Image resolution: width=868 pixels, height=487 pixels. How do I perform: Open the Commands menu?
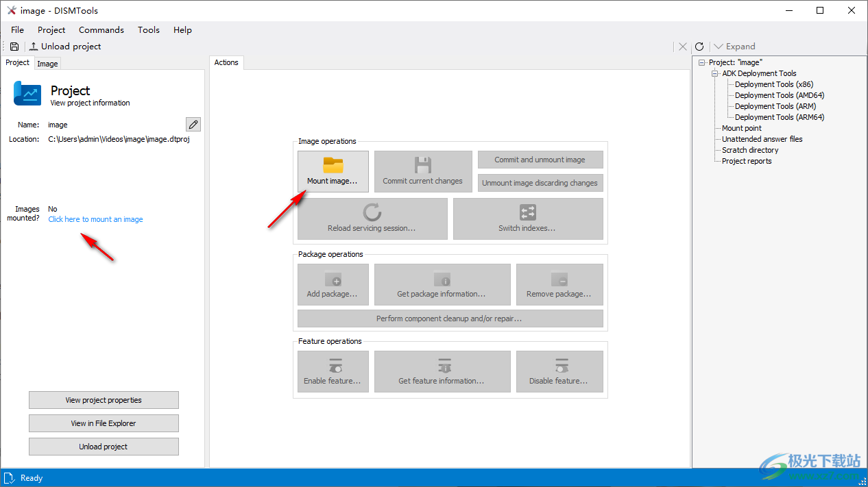click(101, 30)
